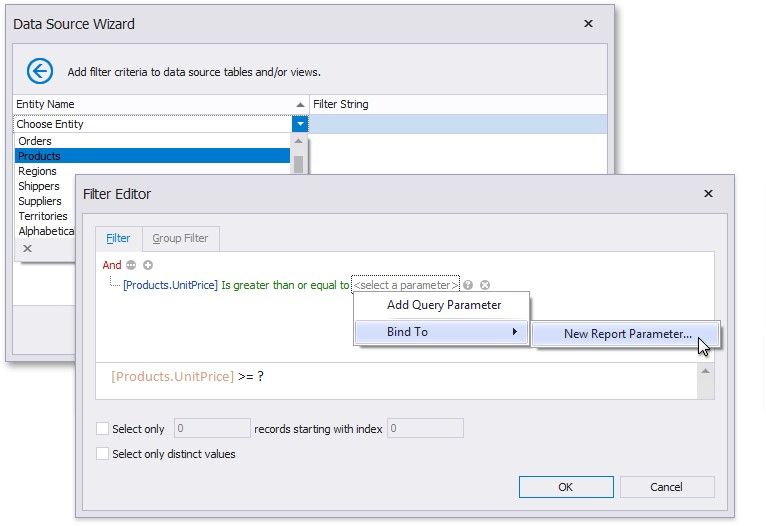Click Cancel in the Filter Editor
Viewport: 766px width, 526px height.
point(666,487)
